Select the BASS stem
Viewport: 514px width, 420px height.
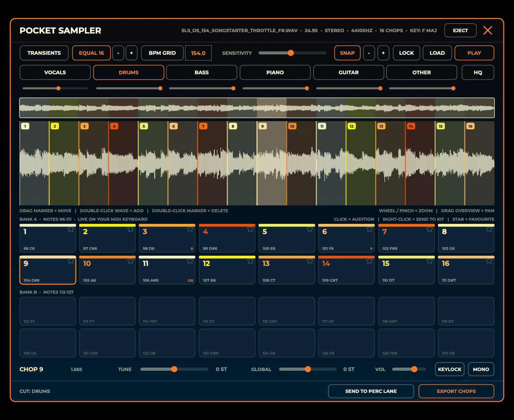pos(202,72)
